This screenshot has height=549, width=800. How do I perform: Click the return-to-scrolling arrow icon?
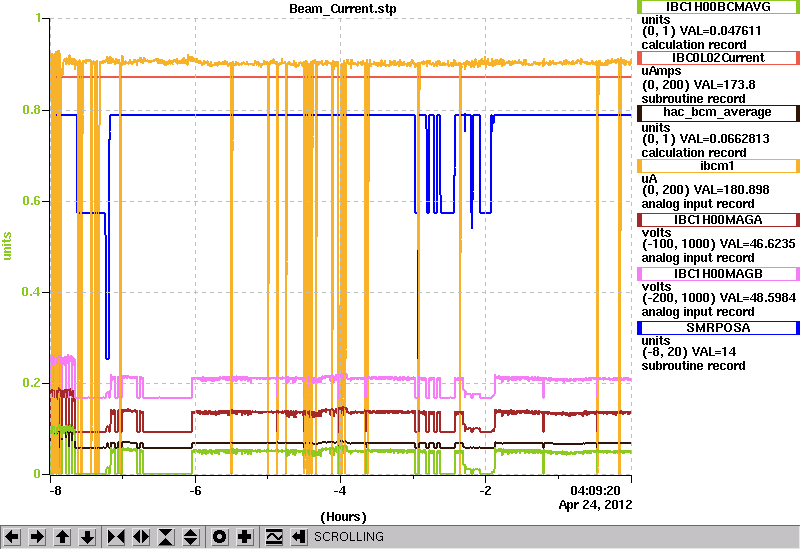coord(299,537)
